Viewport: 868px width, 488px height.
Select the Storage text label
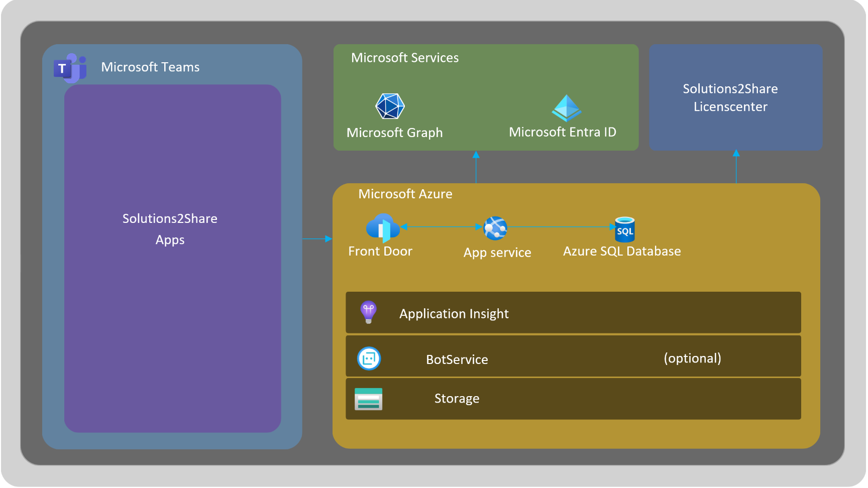pos(457,399)
